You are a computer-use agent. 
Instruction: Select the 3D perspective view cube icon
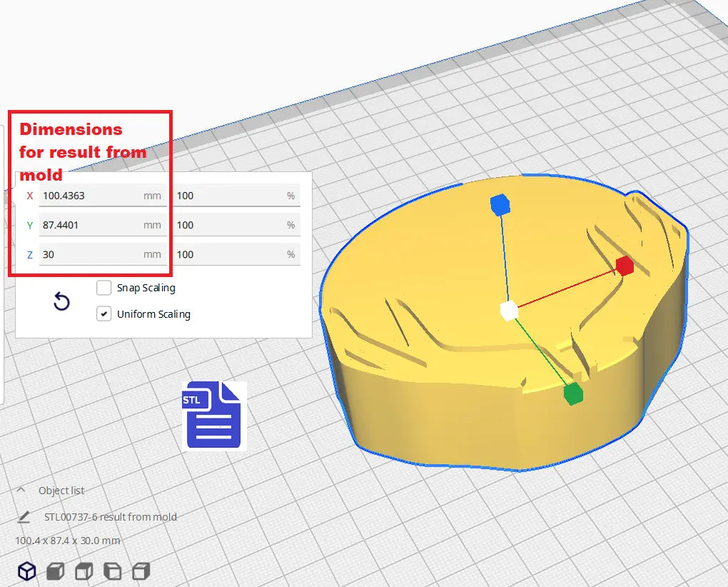27,571
